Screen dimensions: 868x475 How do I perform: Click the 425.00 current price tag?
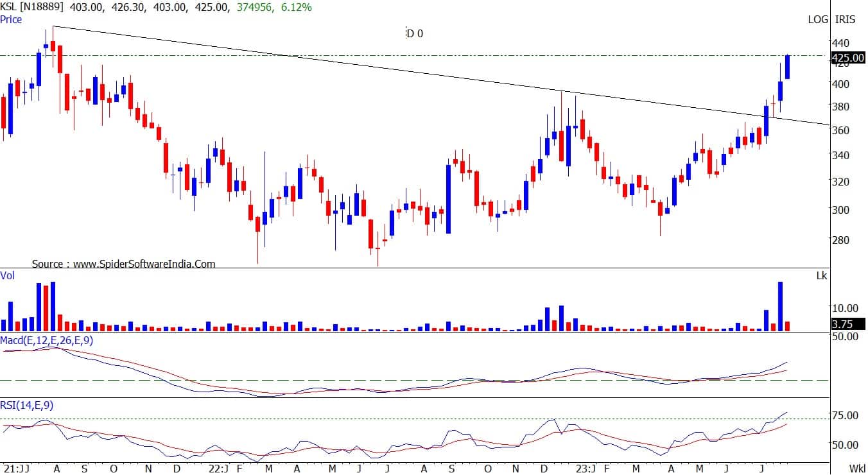(847, 58)
